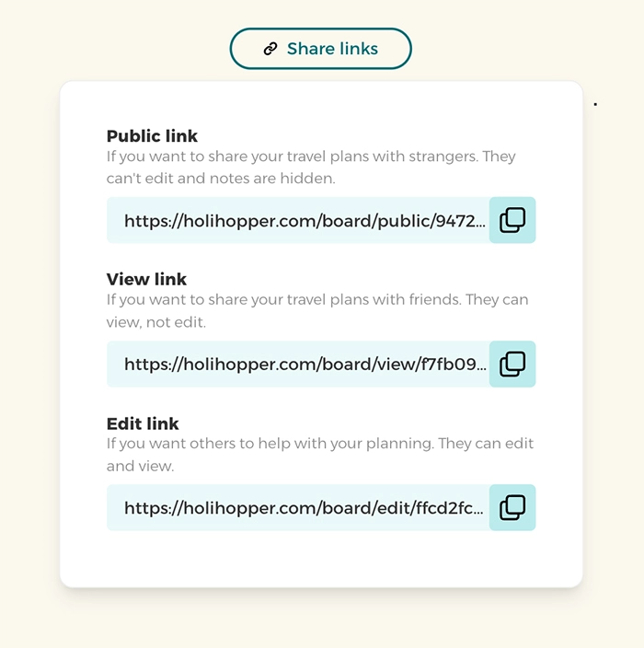Click the "Public link" heading

click(152, 136)
